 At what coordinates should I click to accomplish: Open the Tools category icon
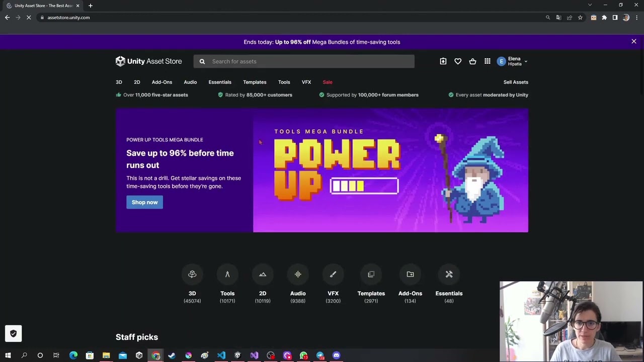point(227,274)
